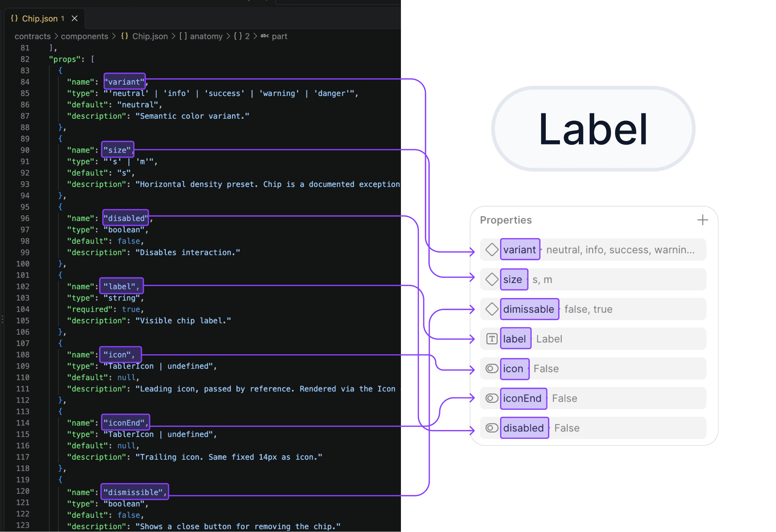Click "Semantic color variant." description string

click(x=192, y=116)
